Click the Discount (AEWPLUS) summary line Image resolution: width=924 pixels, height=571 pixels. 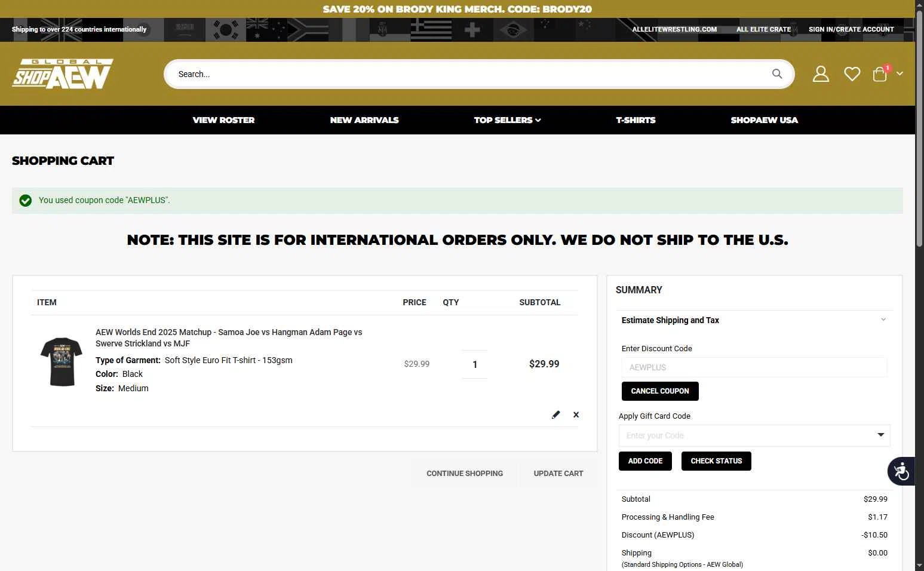[754, 535]
